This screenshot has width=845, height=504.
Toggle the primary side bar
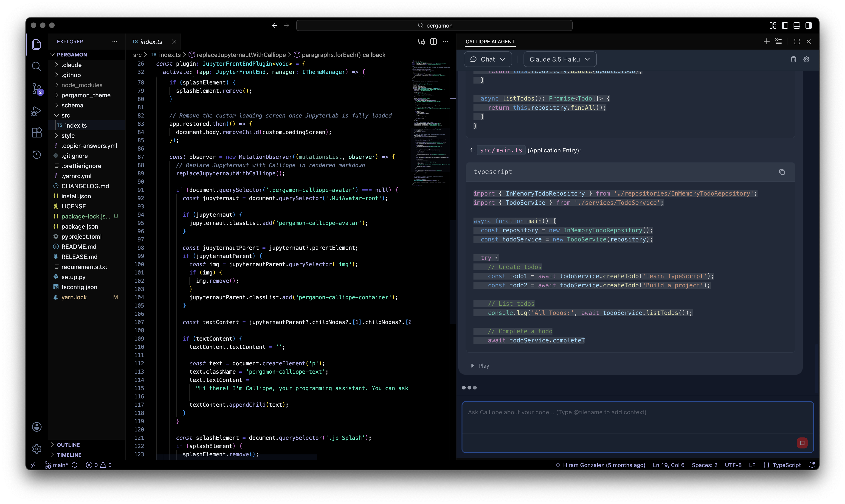click(785, 25)
